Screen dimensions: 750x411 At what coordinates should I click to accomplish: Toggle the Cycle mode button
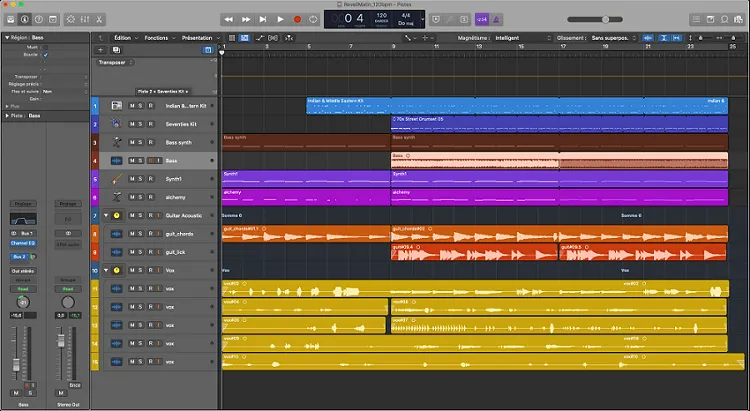pyautogui.click(x=313, y=19)
